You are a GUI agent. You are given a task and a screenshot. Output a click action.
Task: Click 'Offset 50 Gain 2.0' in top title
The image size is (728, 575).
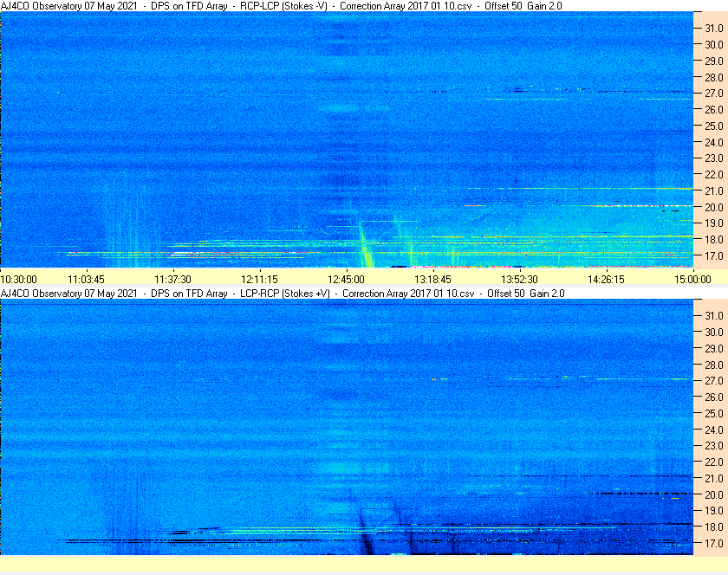tap(523, 6)
